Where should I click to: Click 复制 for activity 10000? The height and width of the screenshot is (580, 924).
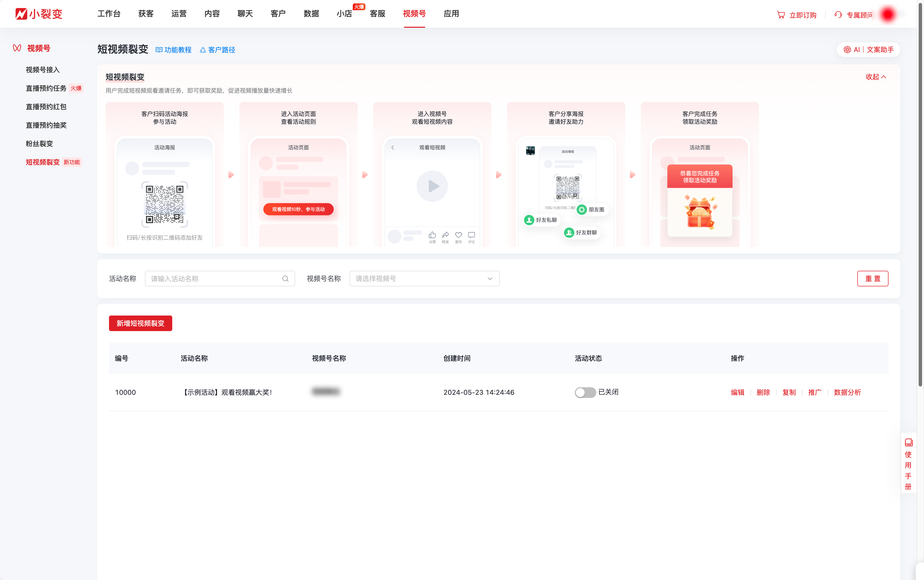click(x=789, y=392)
